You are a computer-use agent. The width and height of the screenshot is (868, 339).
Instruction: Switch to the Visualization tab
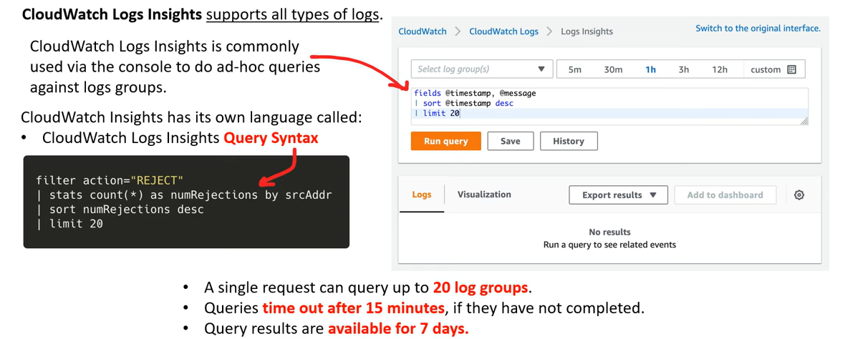tap(484, 195)
